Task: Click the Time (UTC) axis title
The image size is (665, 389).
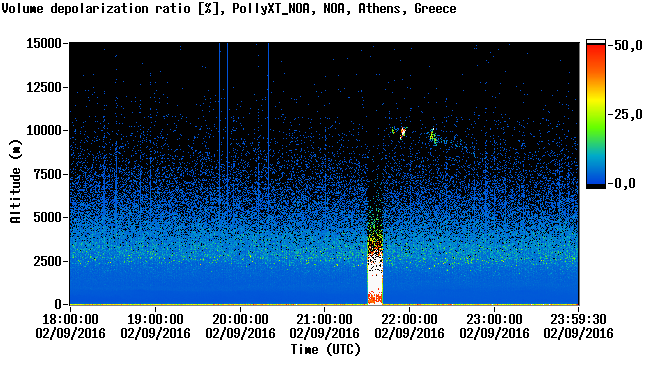Action: point(325,350)
